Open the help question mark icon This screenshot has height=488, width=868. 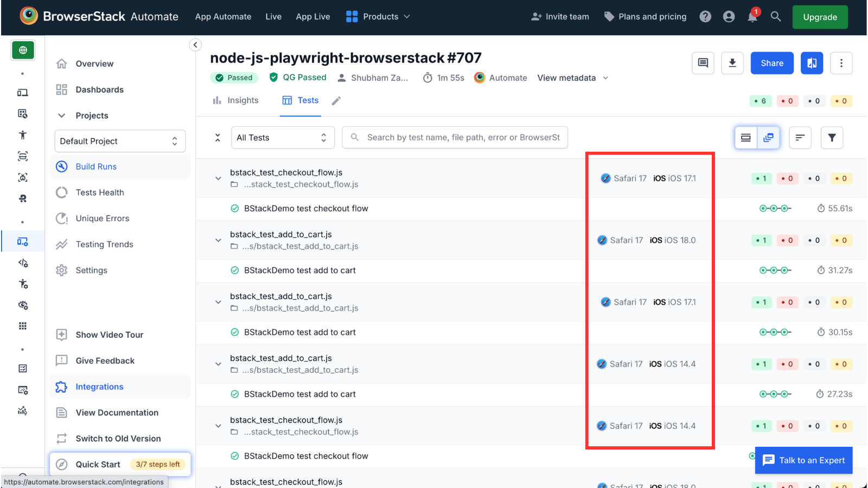tap(705, 17)
